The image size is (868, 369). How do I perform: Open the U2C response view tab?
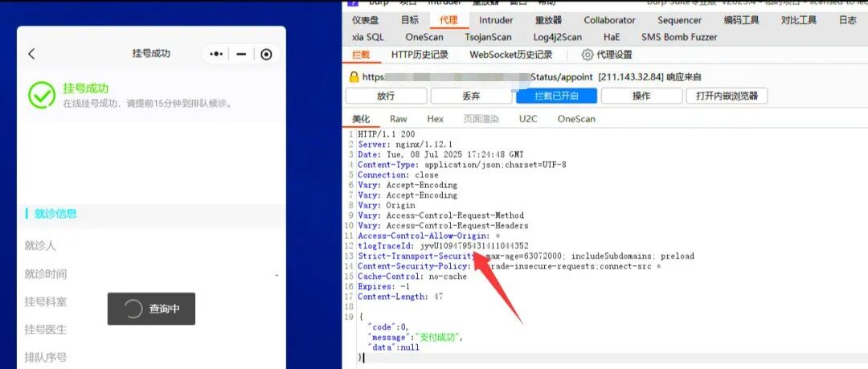pyautogui.click(x=527, y=119)
